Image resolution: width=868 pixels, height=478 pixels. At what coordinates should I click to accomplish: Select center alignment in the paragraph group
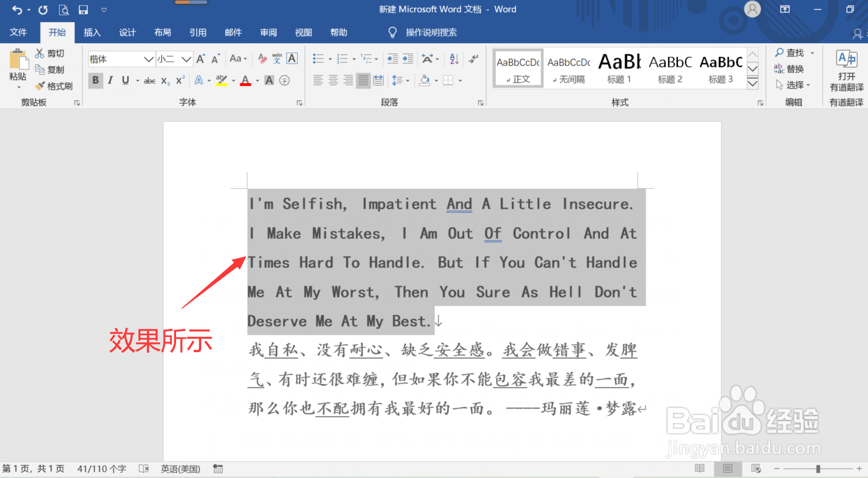click(333, 80)
